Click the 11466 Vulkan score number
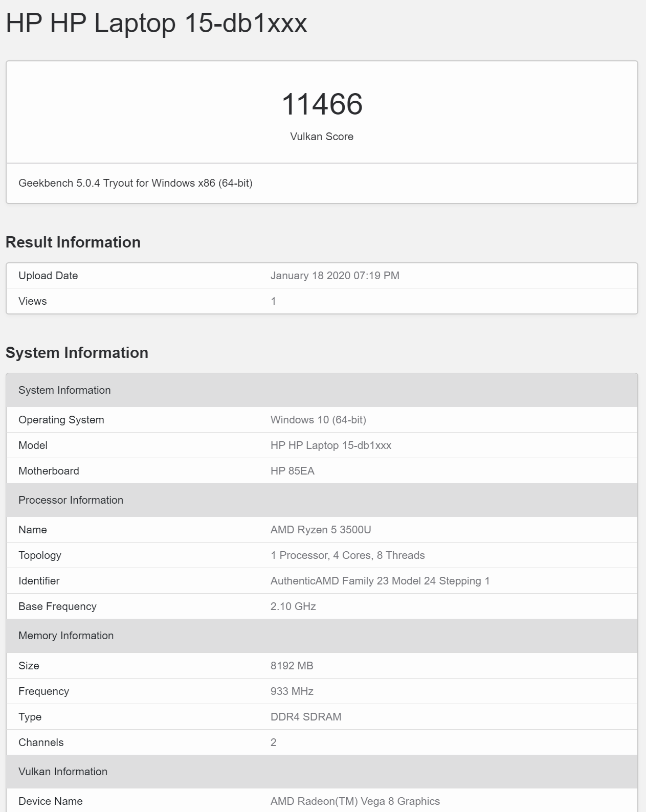Screen dimensions: 646x812 322,104
